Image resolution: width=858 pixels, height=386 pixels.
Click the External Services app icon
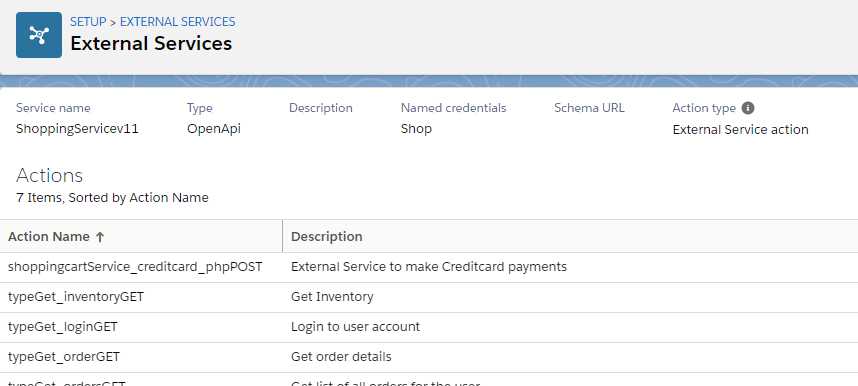[x=39, y=35]
